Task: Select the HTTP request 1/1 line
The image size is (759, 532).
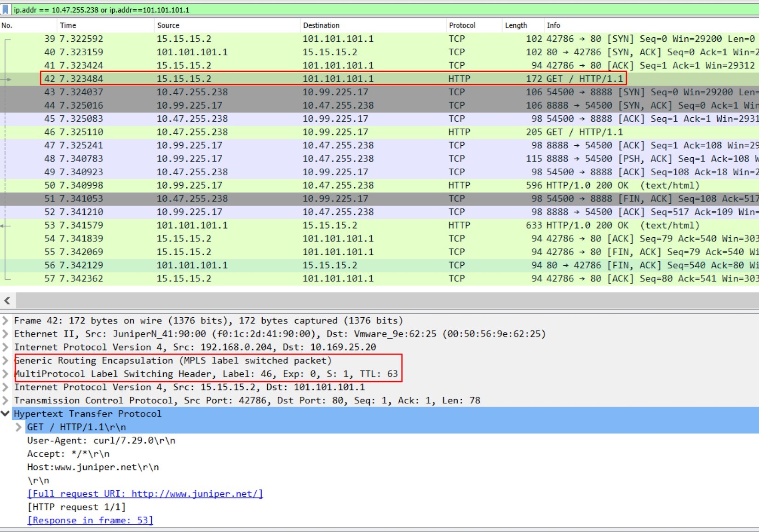Action: [76, 507]
